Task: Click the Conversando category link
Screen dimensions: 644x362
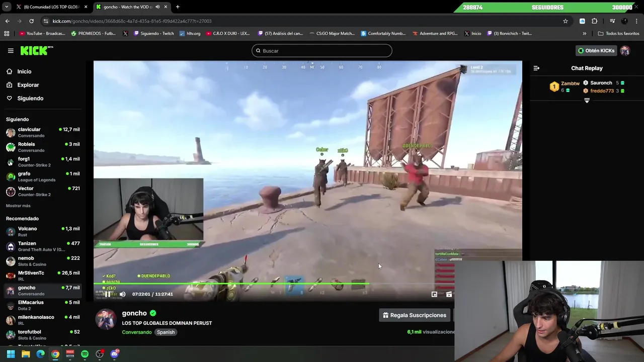Action: pos(136,332)
